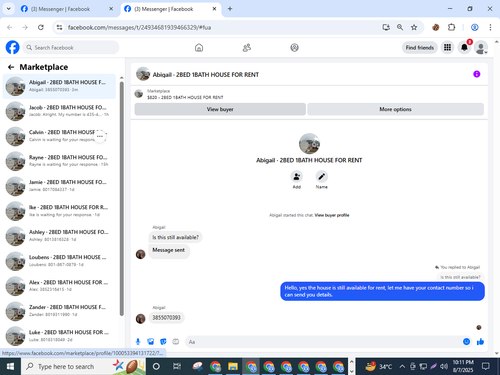Go back from Marketplace using the arrow

pyautogui.click(x=11, y=67)
